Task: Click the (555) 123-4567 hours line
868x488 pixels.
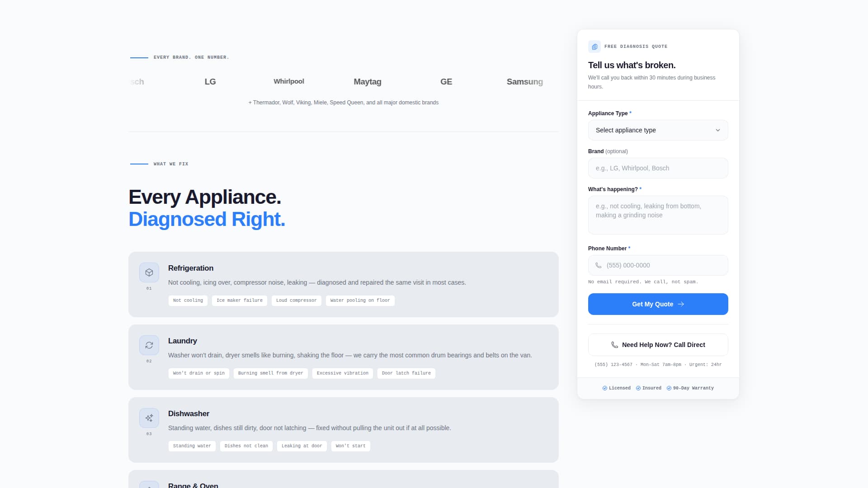Action: pyautogui.click(x=658, y=365)
